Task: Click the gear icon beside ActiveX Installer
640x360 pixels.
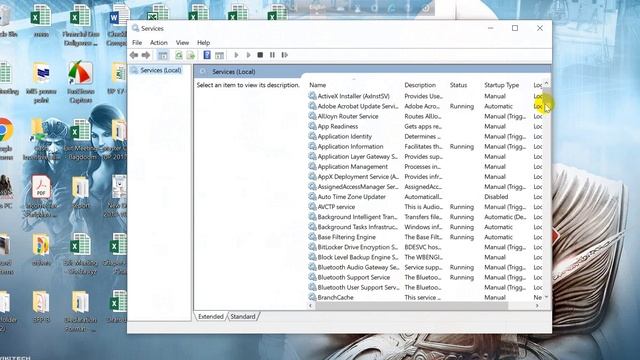Action: (x=312, y=96)
